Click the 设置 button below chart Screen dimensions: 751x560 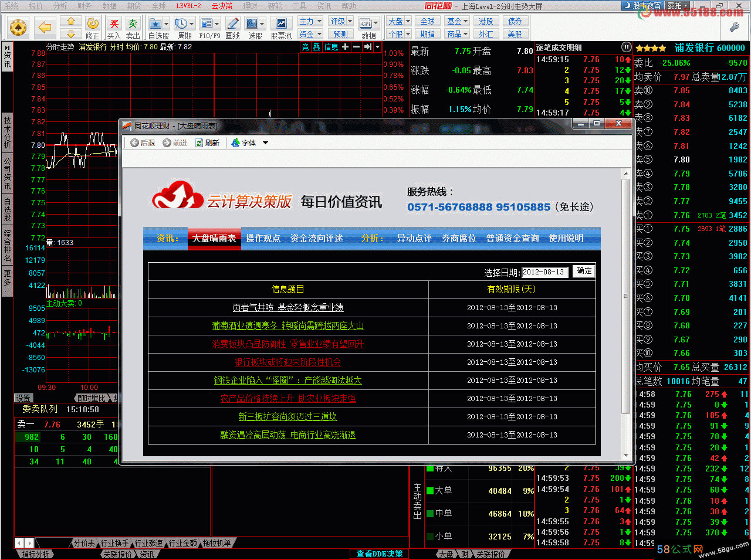coord(23,398)
